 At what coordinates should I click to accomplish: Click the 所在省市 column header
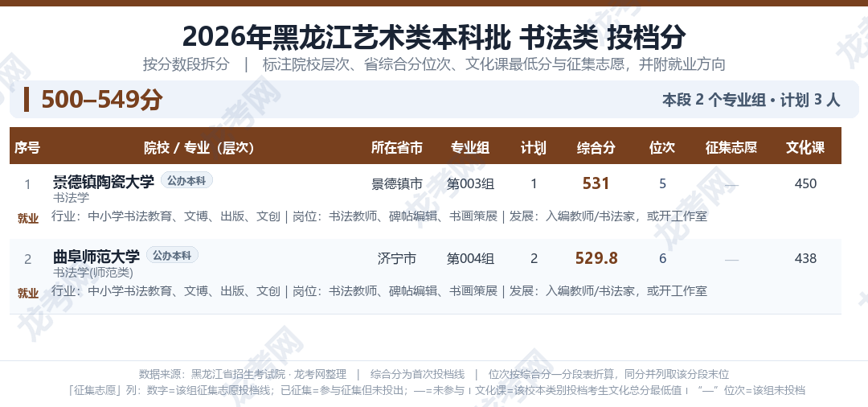click(396, 147)
